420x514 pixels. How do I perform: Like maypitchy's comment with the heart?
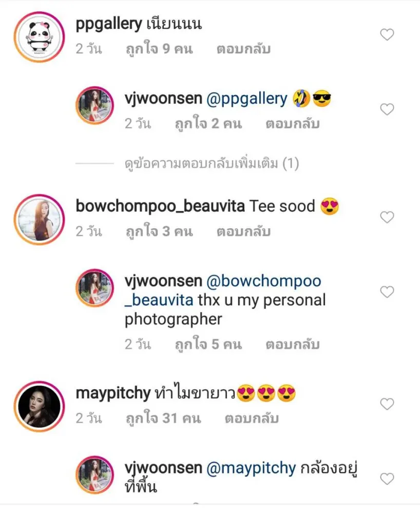point(387,404)
